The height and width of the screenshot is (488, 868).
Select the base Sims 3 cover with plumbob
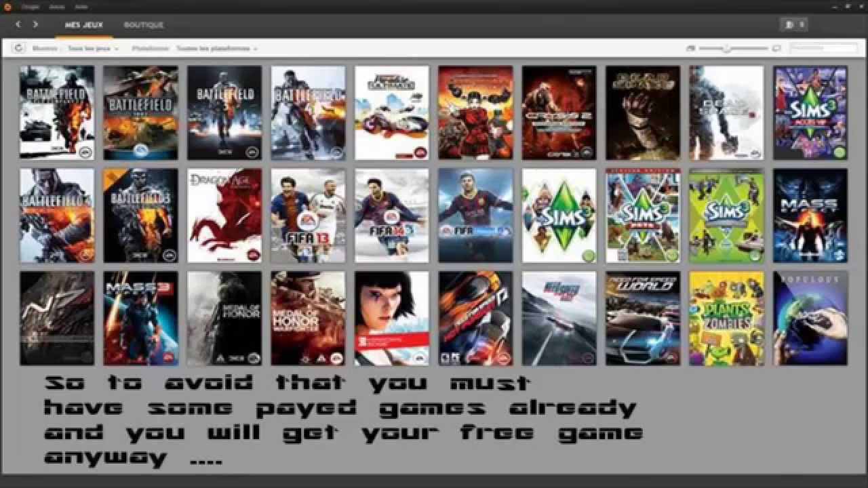click(x=559, y=216)
